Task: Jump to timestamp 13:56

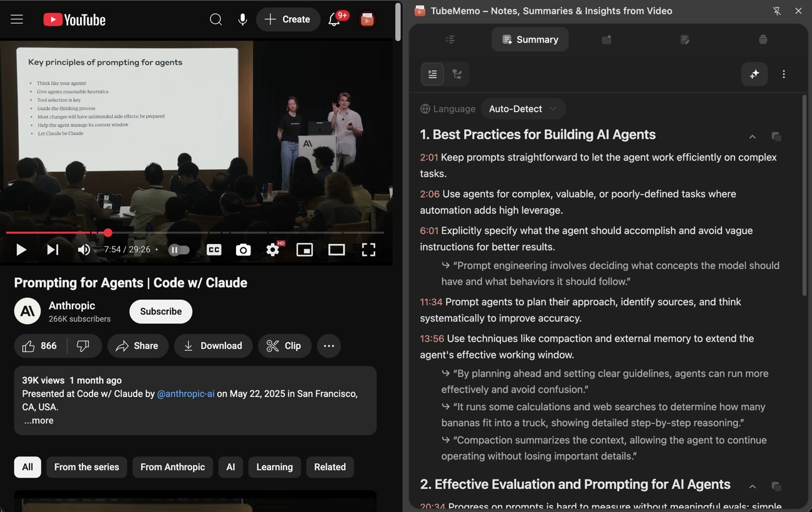Action: click(432, 338)
